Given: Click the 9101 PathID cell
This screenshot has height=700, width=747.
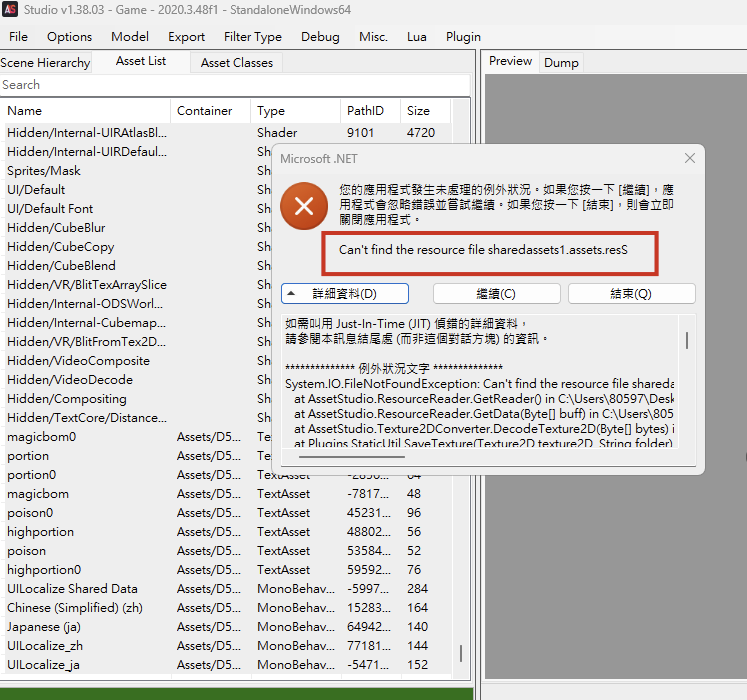Looking at the screenshot, I should point(361,132).
